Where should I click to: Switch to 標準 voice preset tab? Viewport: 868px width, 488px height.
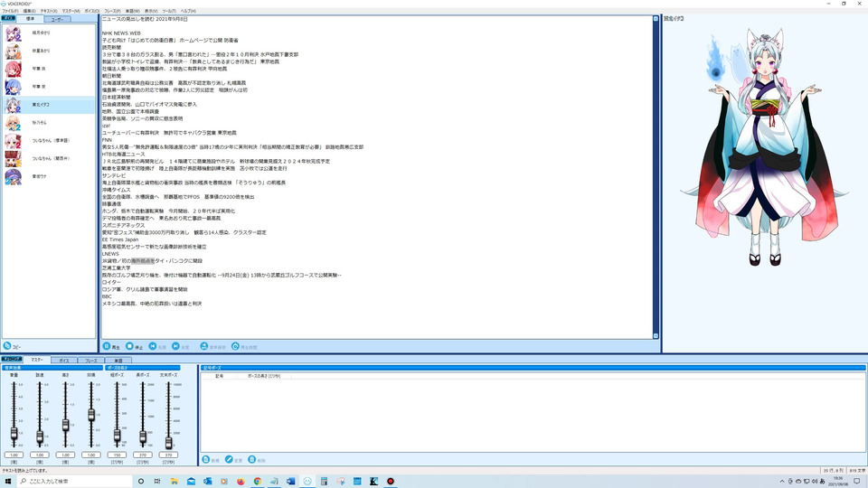point(30,19)
